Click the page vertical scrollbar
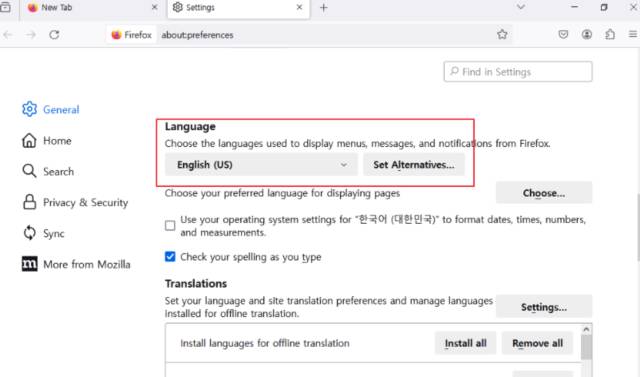This screenshot has height=377, width=640. (638, 227)
